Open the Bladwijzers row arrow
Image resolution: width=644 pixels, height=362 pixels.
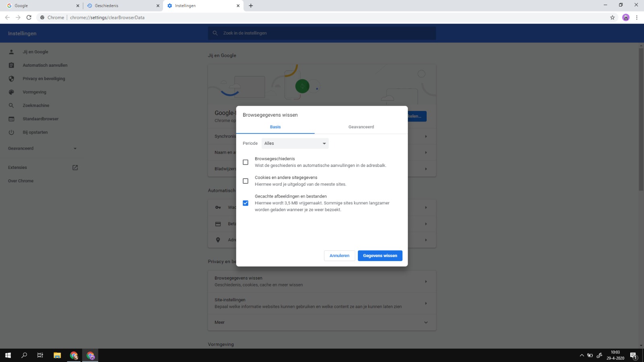(x=426, y=169)
